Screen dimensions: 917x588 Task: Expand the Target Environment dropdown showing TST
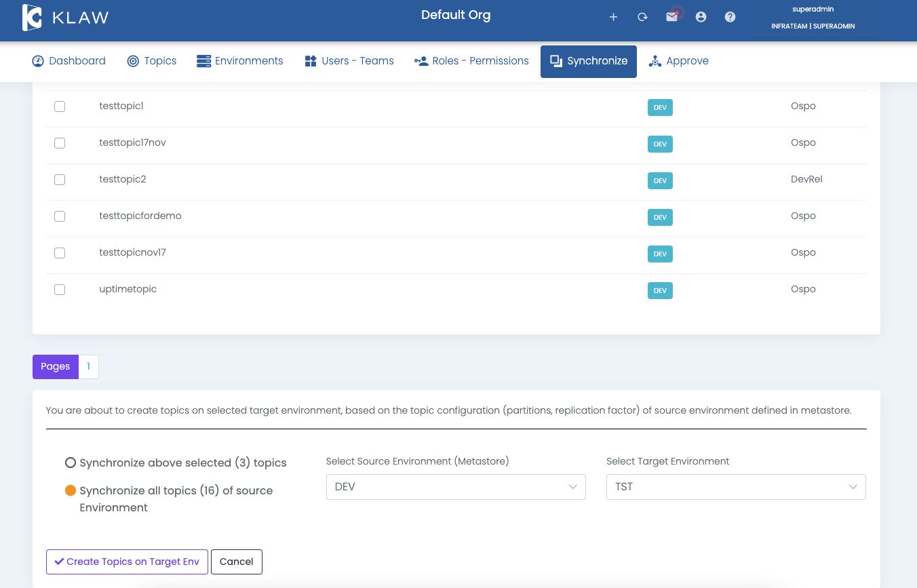(736, 487)
